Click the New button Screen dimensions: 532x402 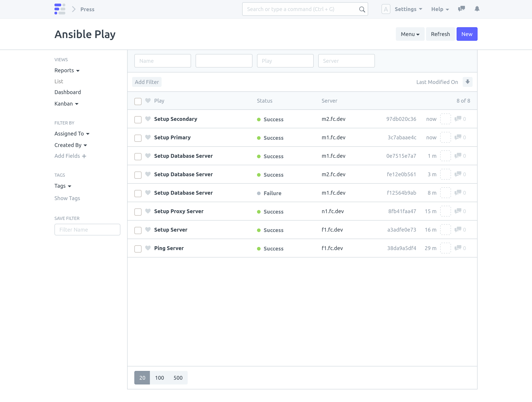pos(467,34)
